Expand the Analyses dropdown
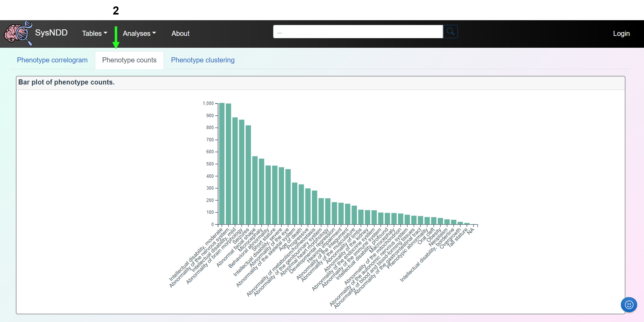This screenshot has width=644, height=322. click(140, 33)
